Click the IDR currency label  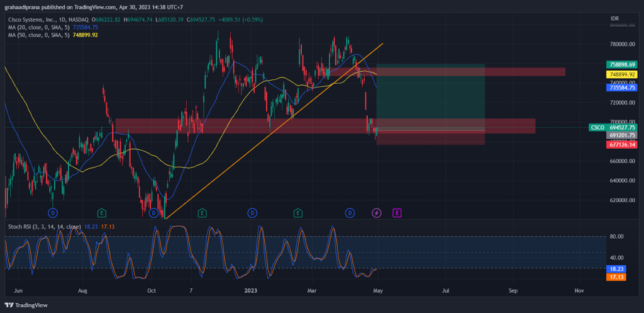pos(615,18)
